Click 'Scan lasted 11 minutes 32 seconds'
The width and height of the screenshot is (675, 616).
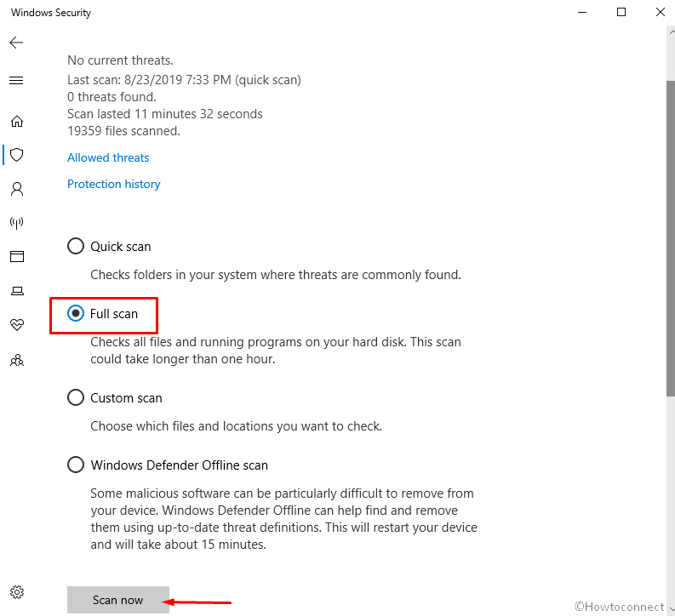tap(165, 114)
